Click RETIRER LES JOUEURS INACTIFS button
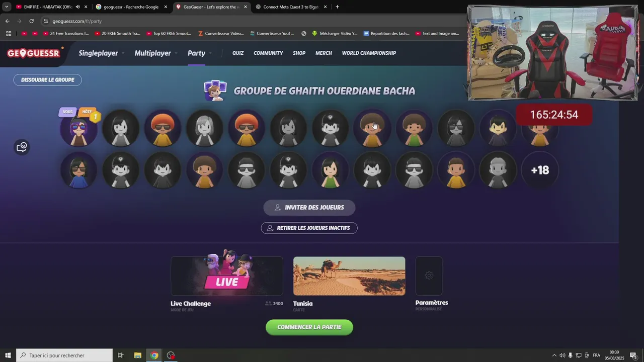Screen dimensions: 644x362 [309, 228]
